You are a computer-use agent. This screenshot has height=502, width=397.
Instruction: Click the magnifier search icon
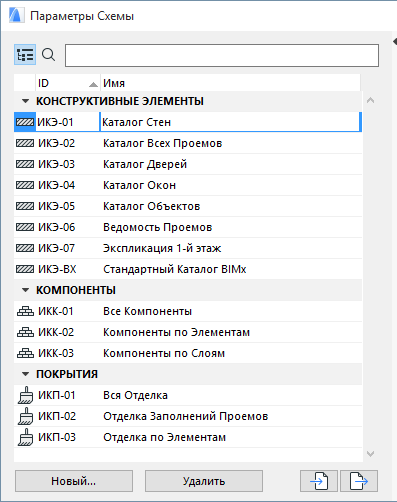pos(49,55)
